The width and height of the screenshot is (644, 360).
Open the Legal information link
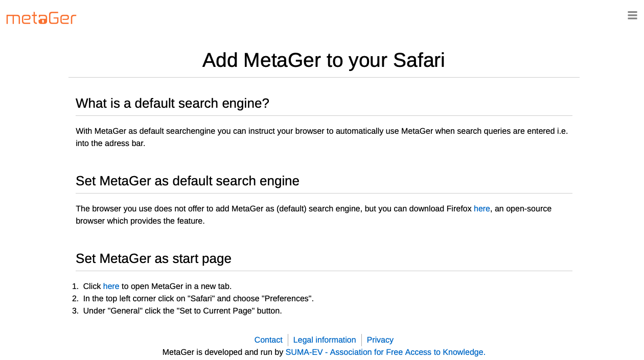(x=324, y=340)
